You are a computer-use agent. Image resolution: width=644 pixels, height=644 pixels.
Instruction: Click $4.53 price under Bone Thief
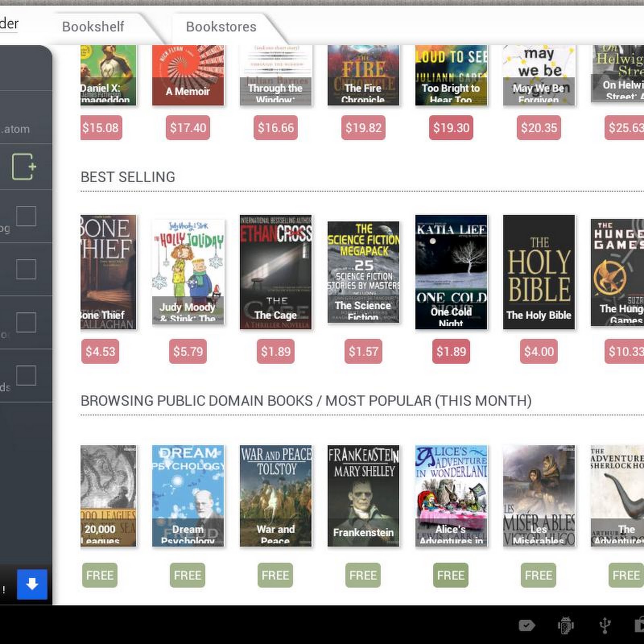100,351
